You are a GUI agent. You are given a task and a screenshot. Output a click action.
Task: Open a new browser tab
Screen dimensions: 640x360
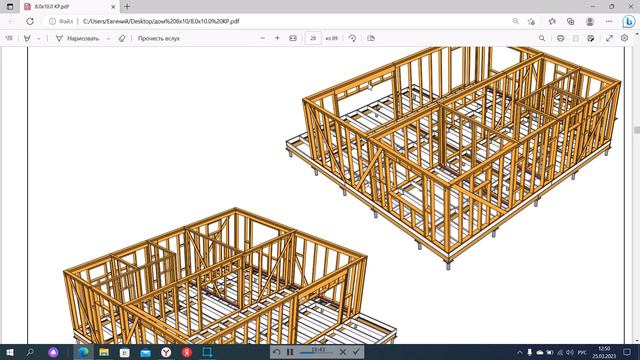(127, 7)
